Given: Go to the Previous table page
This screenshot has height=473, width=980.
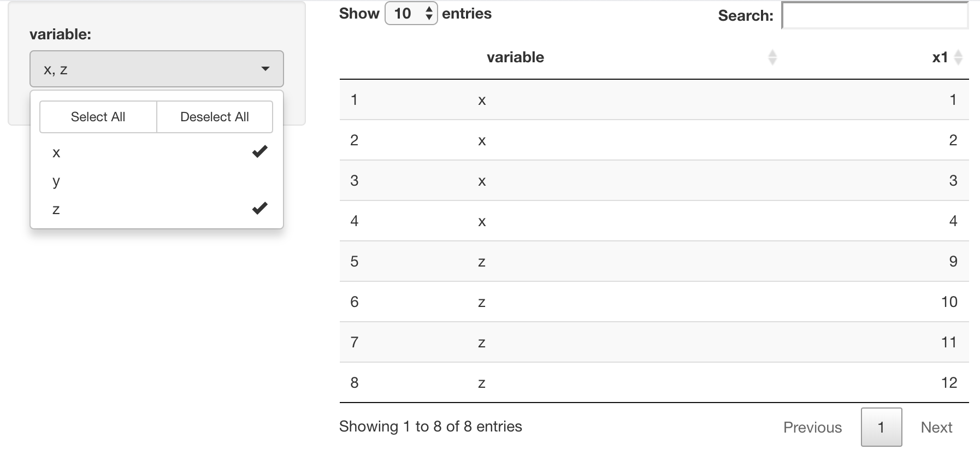Looking at the screenshot, I should coord(812,427).
